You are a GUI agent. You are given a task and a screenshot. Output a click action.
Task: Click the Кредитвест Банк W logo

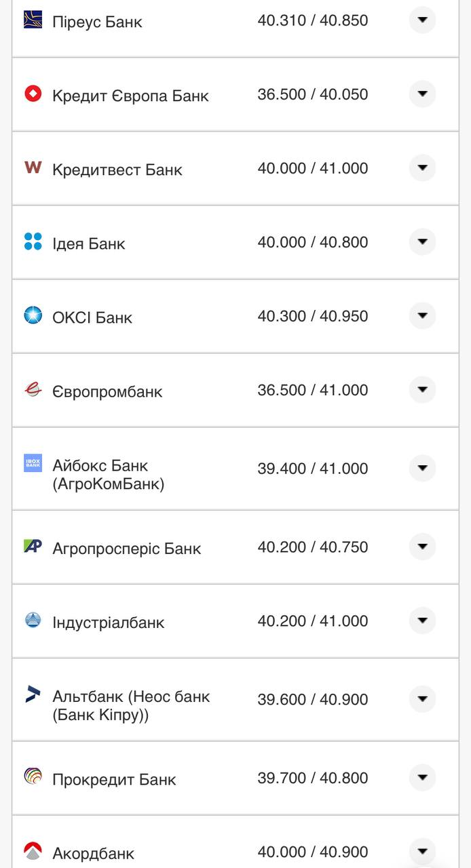tap(33, 167)
